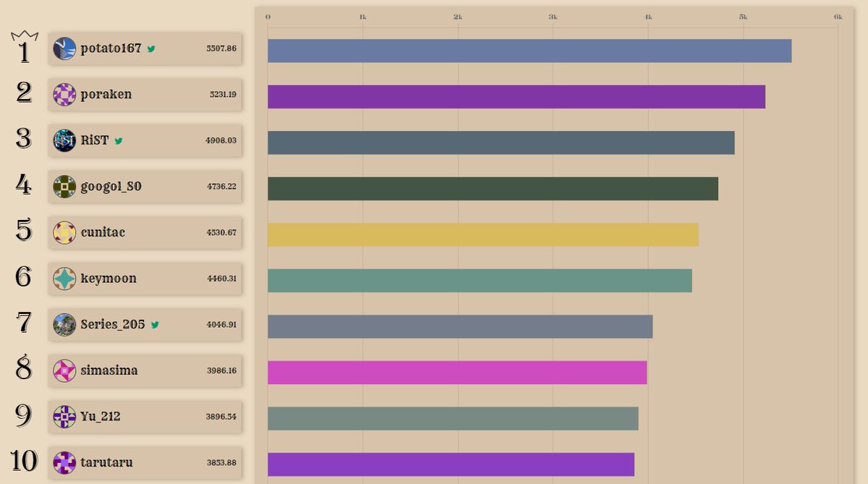Viewport: 868px width, 484px height.
Task: Click RiST's avatar icon
Action: (64, 140)
